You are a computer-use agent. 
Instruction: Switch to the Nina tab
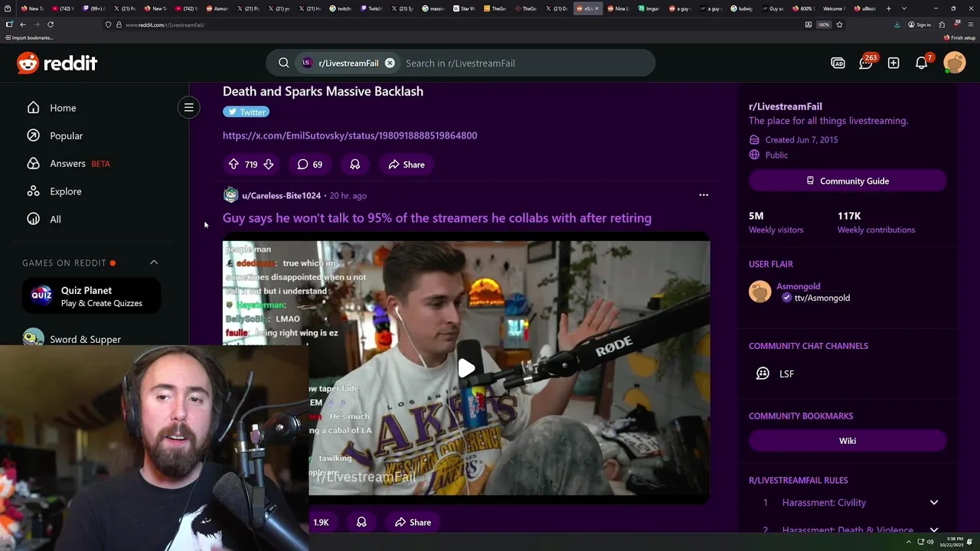619,8
